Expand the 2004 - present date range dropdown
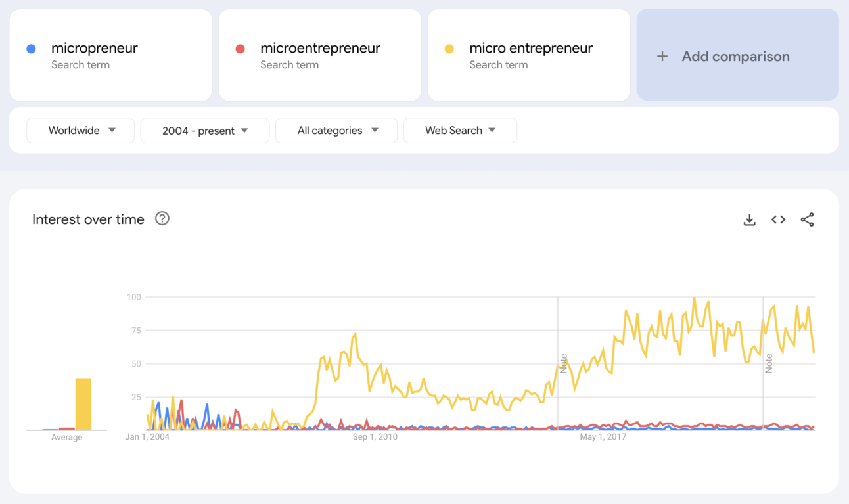Image resolution: width=849 pixels, height=504 pixels. pyautogui.click(x=205, y=131)
